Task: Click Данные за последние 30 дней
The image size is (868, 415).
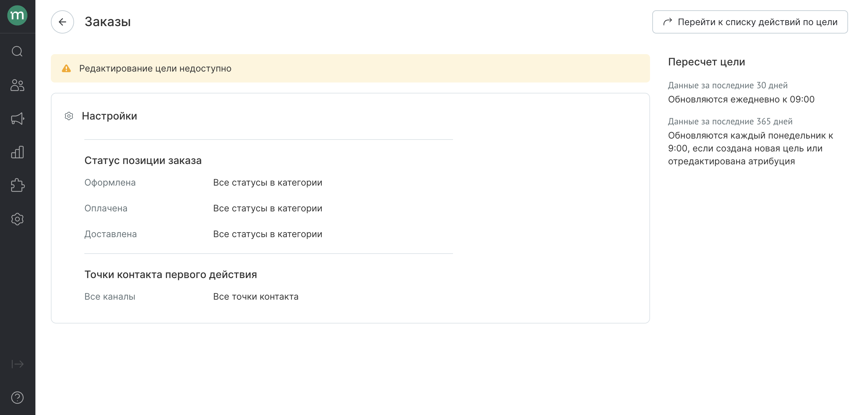Action: point(728,85)
